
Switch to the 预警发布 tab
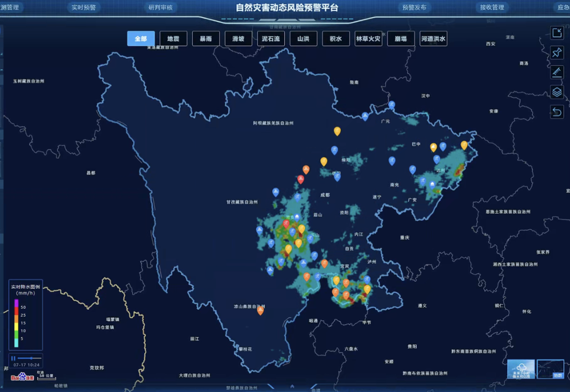(x=414, y=7)
